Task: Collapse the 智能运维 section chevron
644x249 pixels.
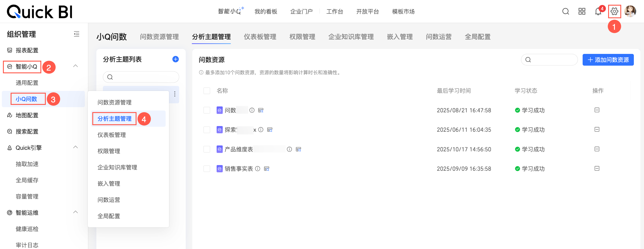Action: [75, 212]
